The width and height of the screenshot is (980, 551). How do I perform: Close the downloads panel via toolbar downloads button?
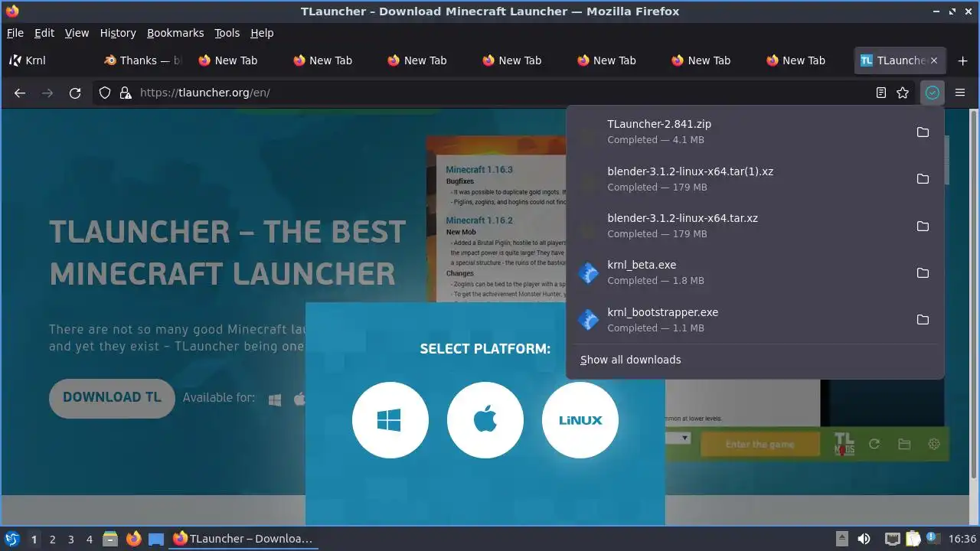[932, 93]
